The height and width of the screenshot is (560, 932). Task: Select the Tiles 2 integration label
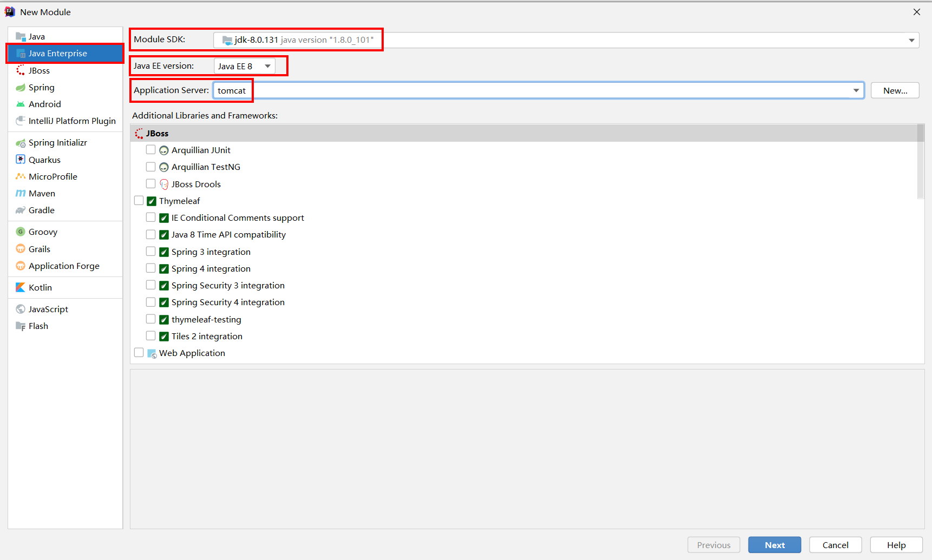207,337
